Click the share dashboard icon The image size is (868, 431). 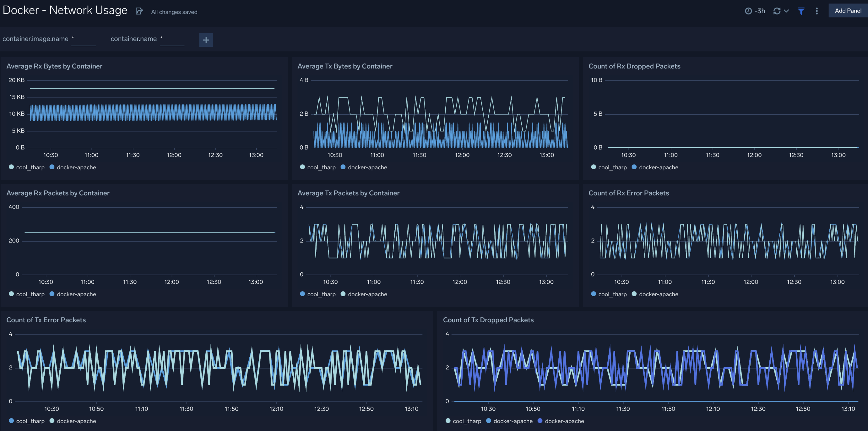coord(139,10)
